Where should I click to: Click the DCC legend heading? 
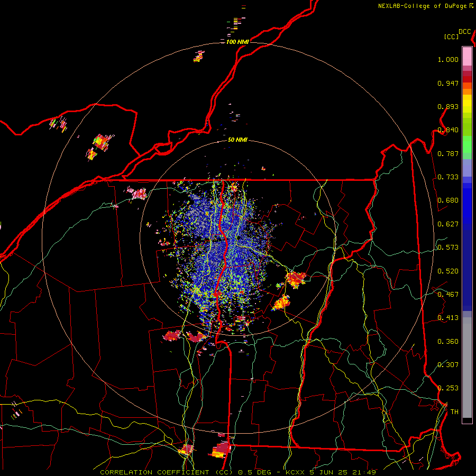(x=464, y=32)
